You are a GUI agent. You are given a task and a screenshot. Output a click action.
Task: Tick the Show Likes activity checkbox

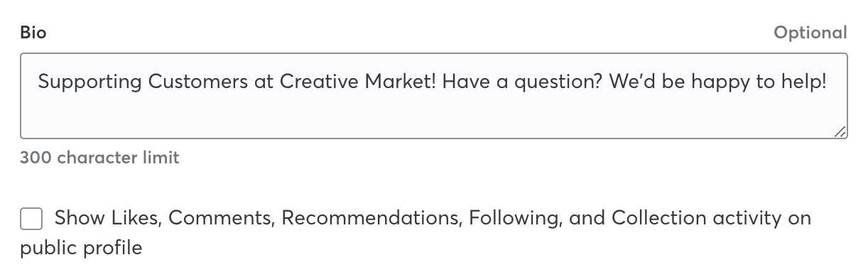[31, 219]
